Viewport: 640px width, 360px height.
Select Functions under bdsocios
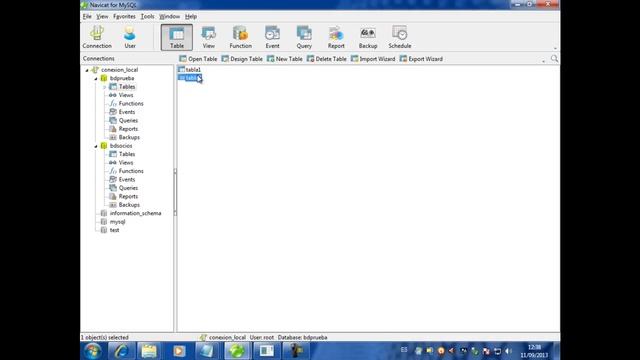[131, 171]
